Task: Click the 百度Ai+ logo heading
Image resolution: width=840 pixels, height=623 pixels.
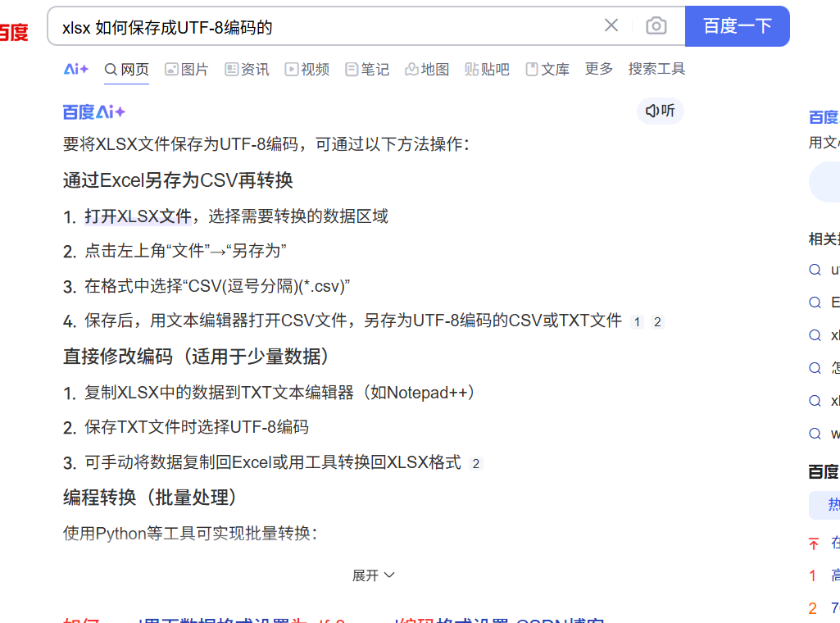Action: [94, 112]
